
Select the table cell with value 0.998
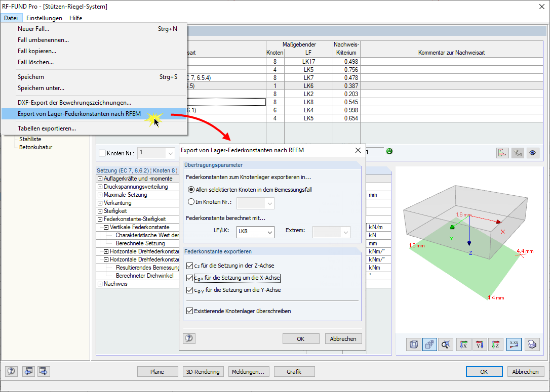point(346,110)
